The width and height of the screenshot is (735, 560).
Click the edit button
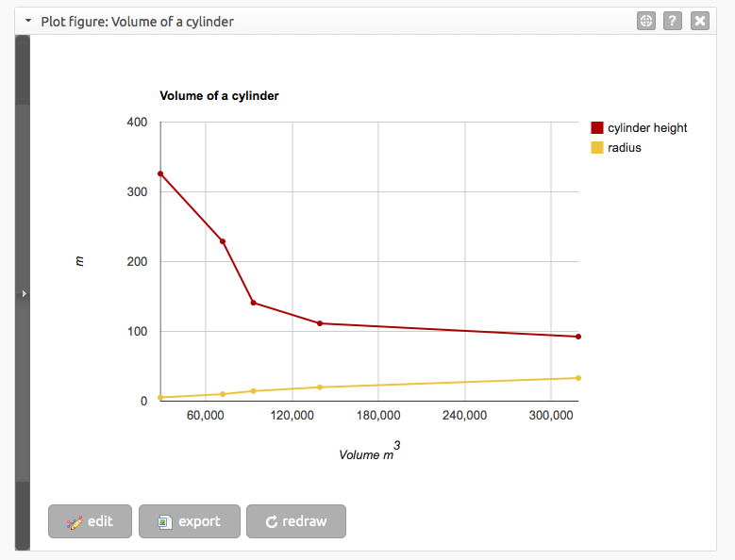pos(90,521)
